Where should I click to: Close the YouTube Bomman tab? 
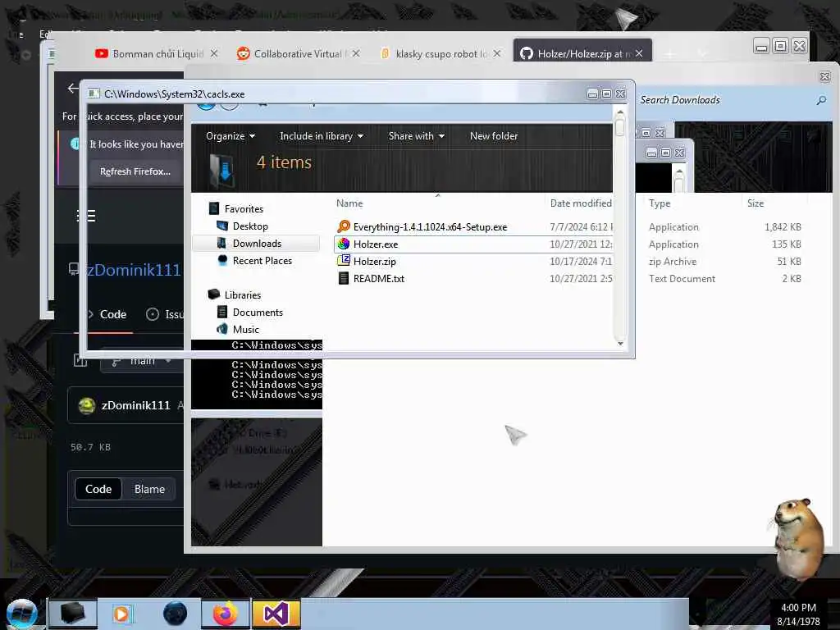pos(214,53)
